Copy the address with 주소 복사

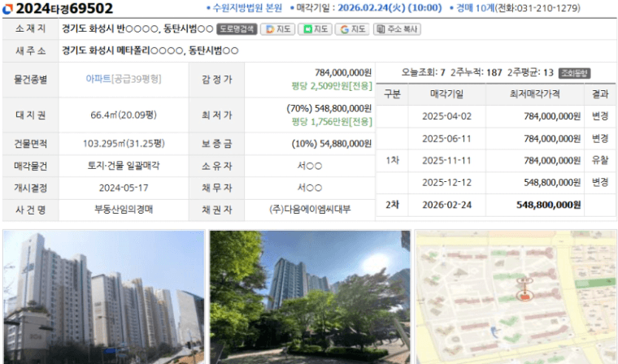pyautogui.click(x=398, y=29)
